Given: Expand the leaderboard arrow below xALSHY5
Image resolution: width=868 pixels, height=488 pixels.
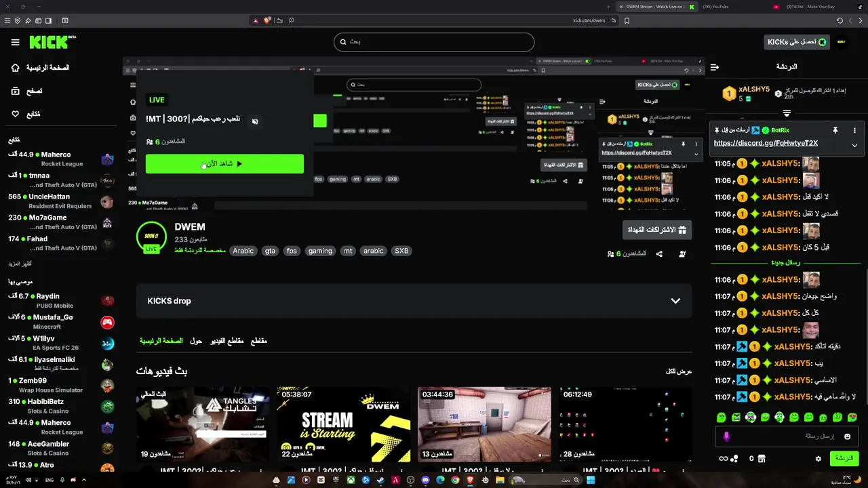Looking at the screenshot, I should click(x=787, y=113).
